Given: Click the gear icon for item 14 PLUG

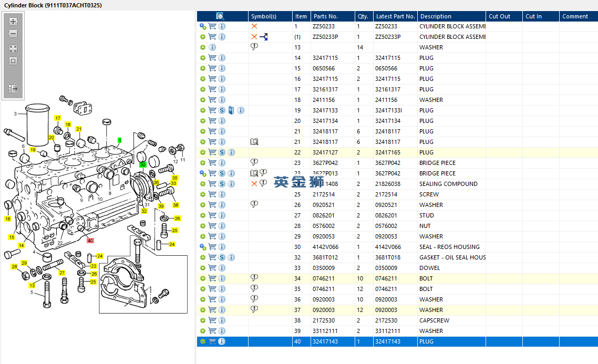Looking at the screenshot, I should (203, 58).
